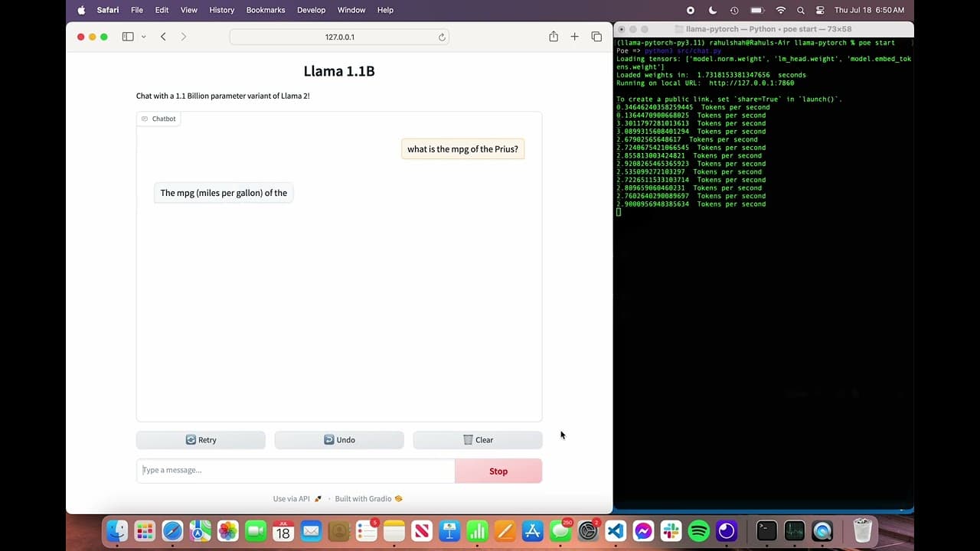Go forward in Safari history
Viewport: 980px width, 551px height.
click(x=183, y=37)
